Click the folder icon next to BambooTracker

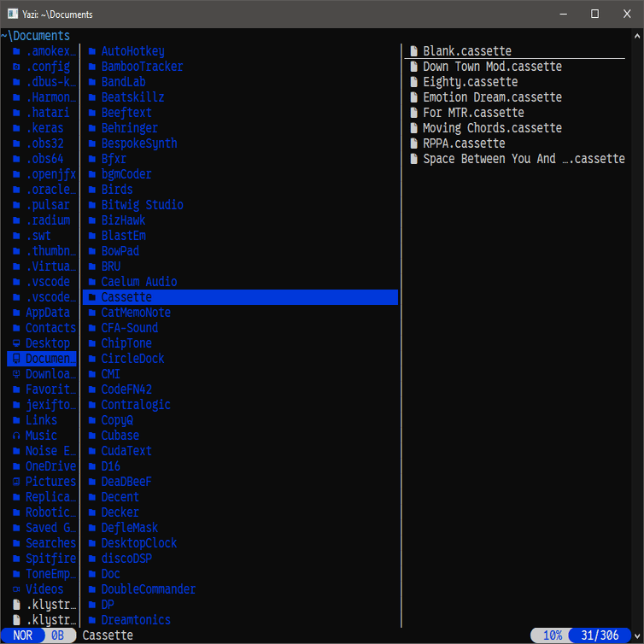pos(92,67)
